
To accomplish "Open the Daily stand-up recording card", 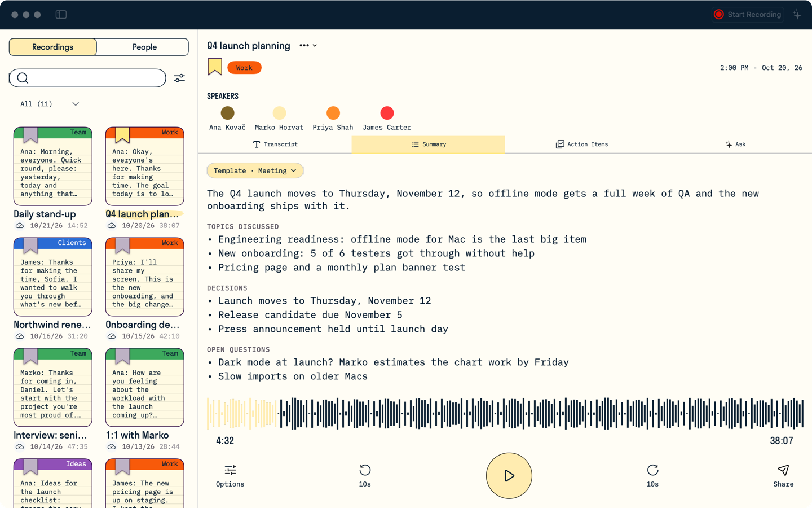I will click(53, 167).
